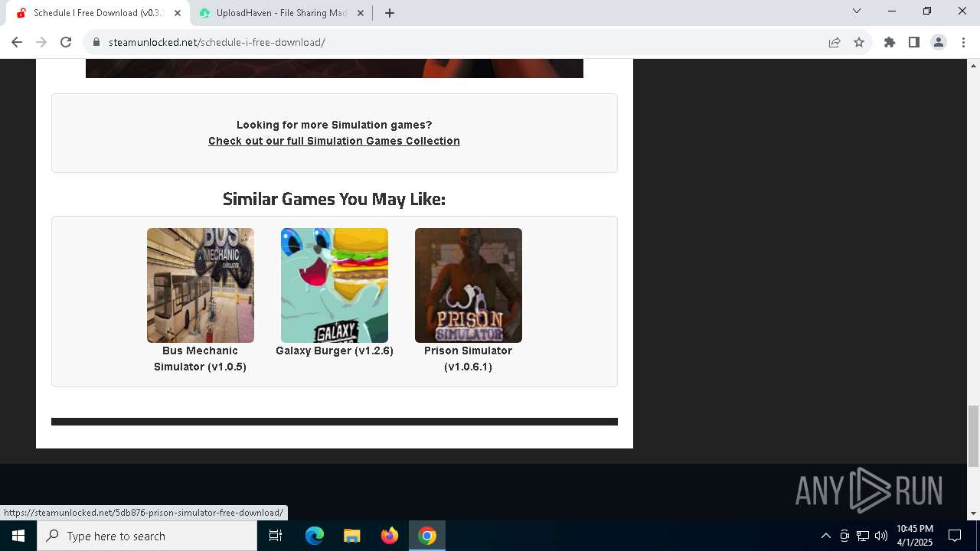Click the "Looking for more Simulation games?" text
The width and height of the screenshot is (980, 551).
click(x=334, y=125)
